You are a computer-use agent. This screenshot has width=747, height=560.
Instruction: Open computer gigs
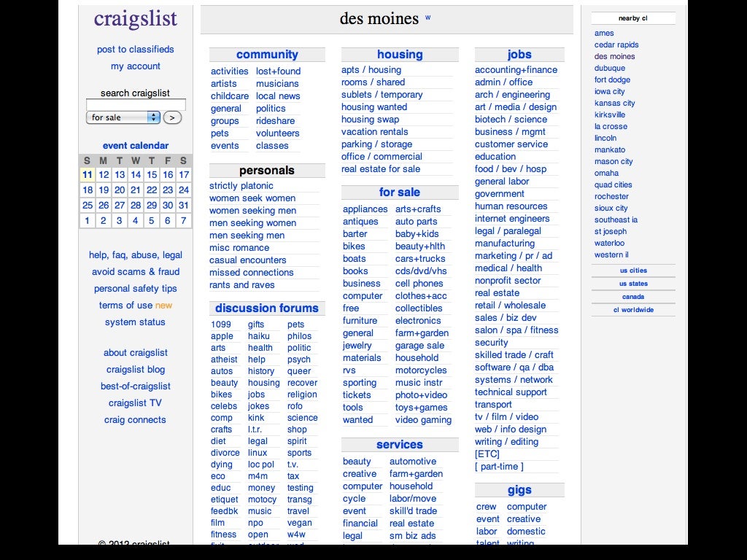[x=527, y=507]
